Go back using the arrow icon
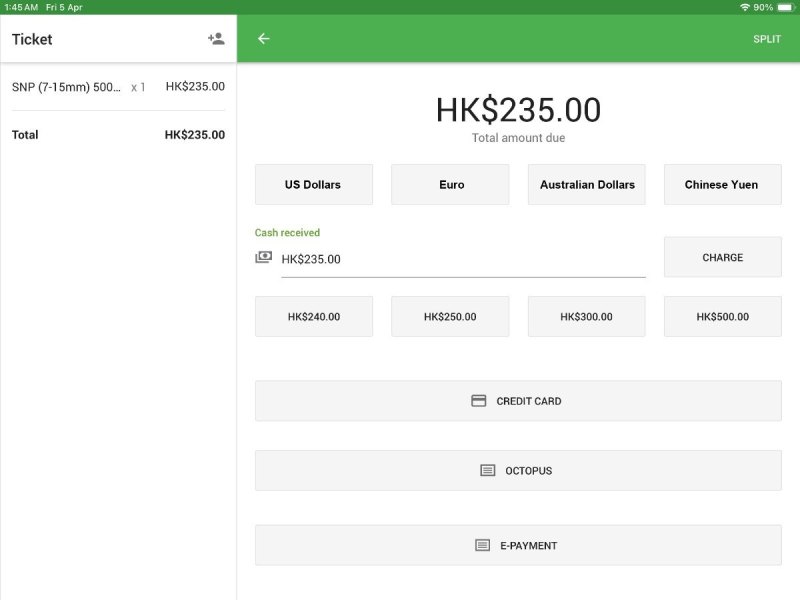800x600 pixels. [264, 39]
